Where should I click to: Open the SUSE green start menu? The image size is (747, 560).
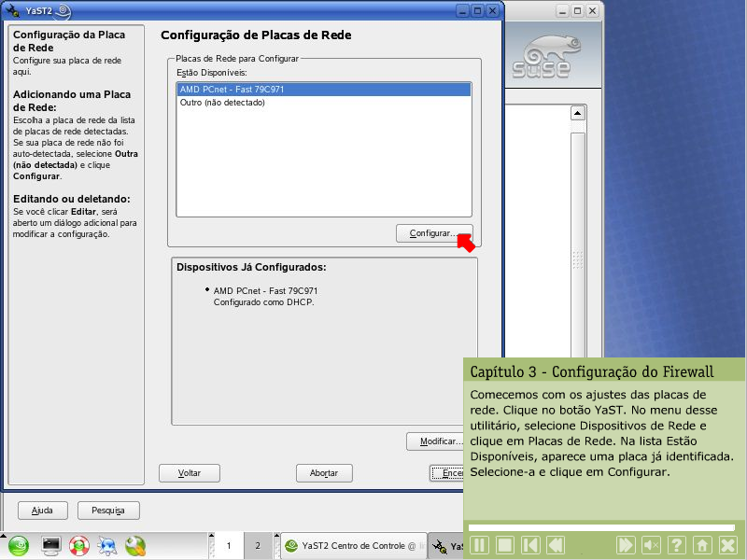(x=20, y=546)
